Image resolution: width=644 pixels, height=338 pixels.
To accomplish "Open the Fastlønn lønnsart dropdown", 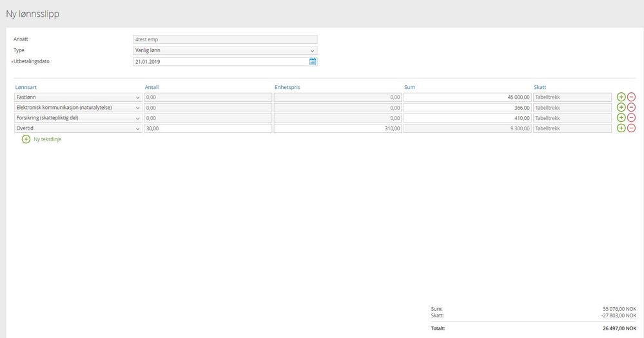I will 78,97.
